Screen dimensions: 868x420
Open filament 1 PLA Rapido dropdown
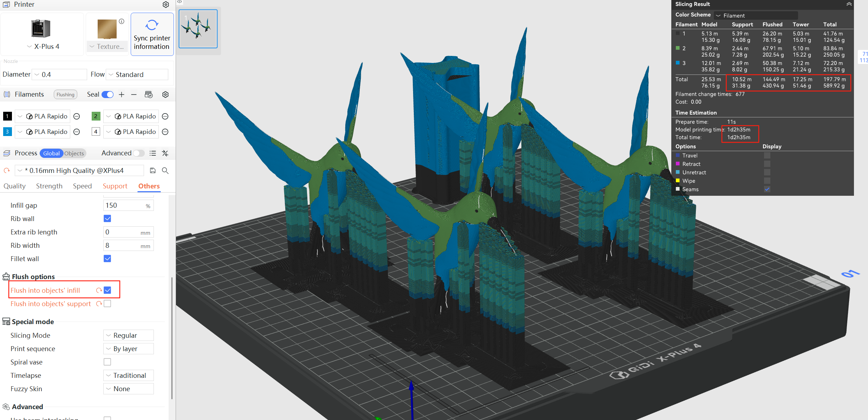43,116
